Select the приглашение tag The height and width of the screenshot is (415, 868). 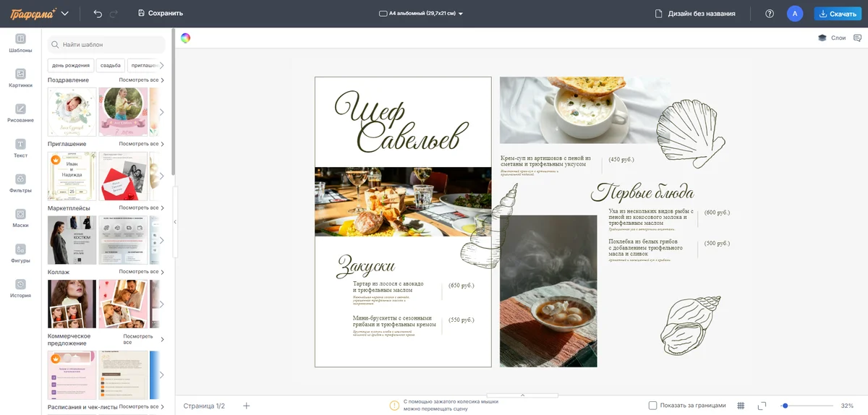144,65
